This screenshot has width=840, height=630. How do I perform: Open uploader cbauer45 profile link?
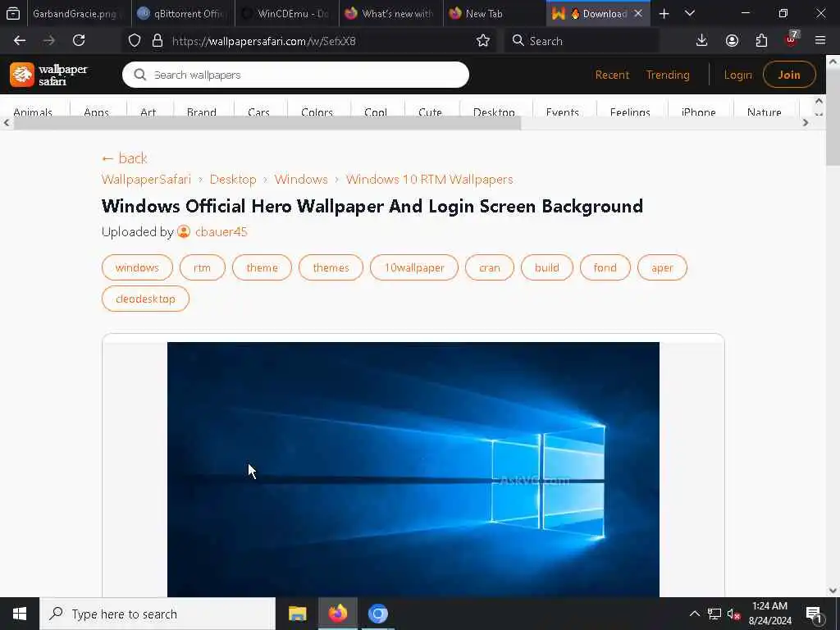[x=221, y=232]
